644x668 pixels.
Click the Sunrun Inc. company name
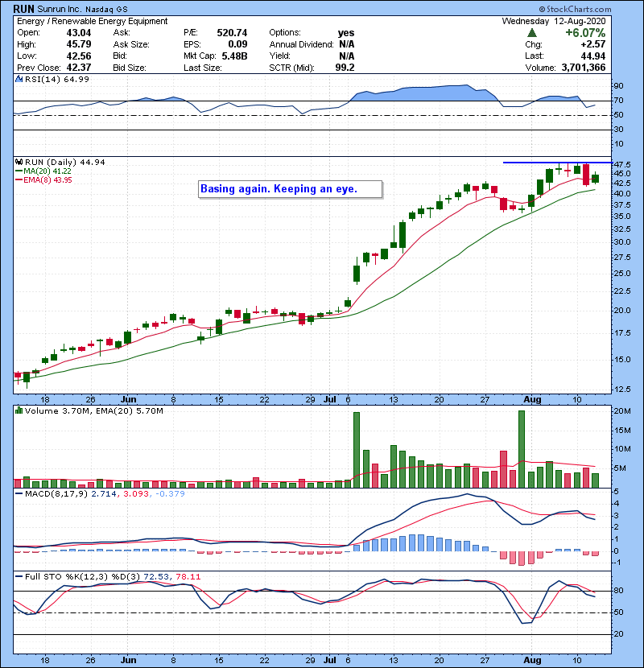[x=59, y=9]
